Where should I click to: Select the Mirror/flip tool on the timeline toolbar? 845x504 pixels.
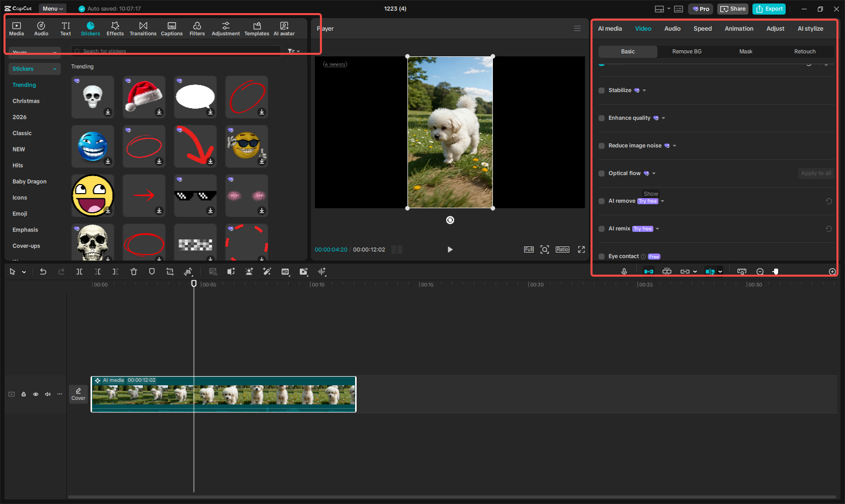[189, 272]
